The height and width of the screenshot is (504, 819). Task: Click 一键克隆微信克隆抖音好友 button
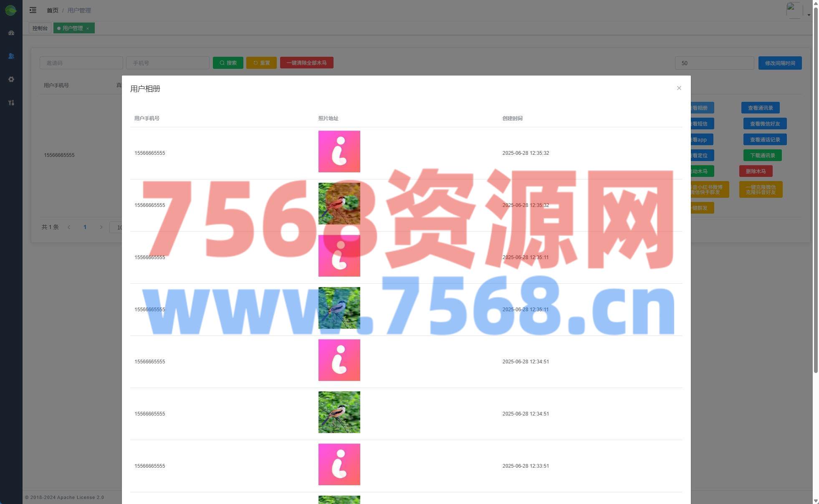(x=761, y=189)
